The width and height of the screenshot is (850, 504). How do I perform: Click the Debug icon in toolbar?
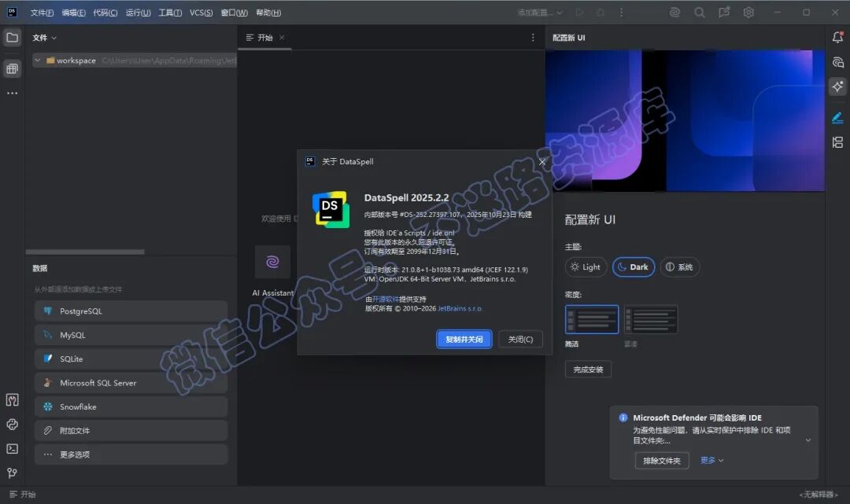coord(601,13)
